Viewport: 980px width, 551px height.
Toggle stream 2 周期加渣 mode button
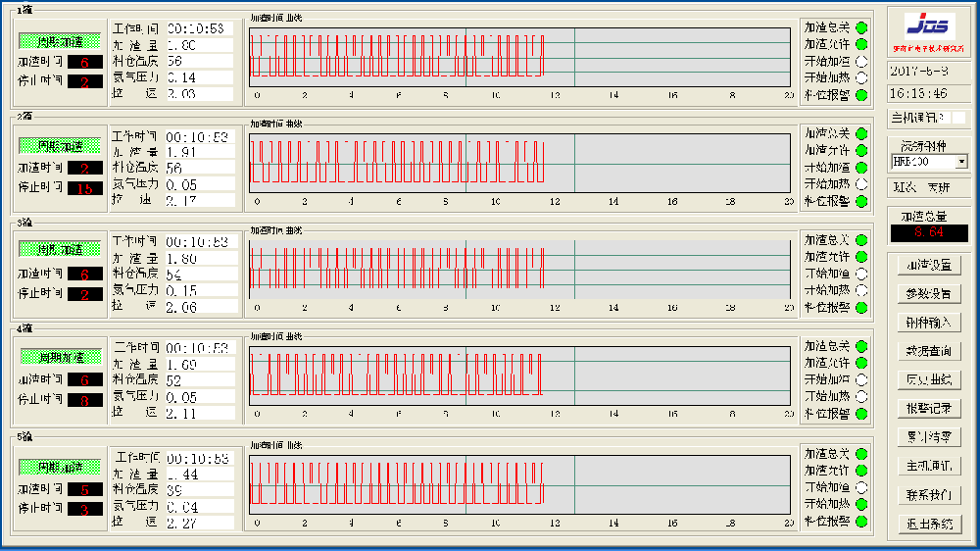tap(60, 146)
